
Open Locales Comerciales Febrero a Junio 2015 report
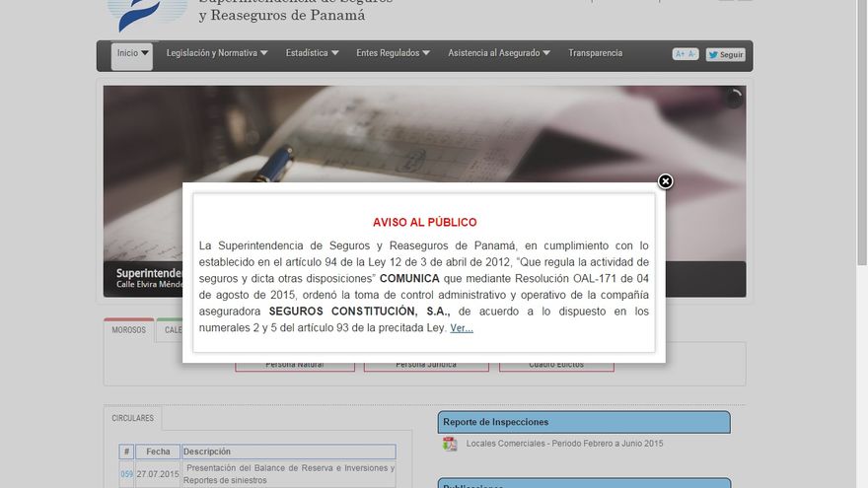tap(564, 444)
